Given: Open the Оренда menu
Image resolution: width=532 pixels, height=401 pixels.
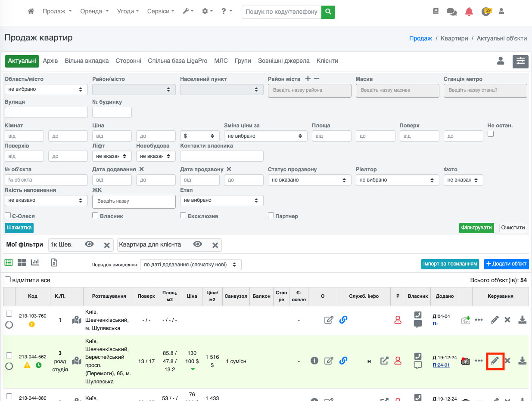Looking at the screenshot, I should (x=94, y=12).
